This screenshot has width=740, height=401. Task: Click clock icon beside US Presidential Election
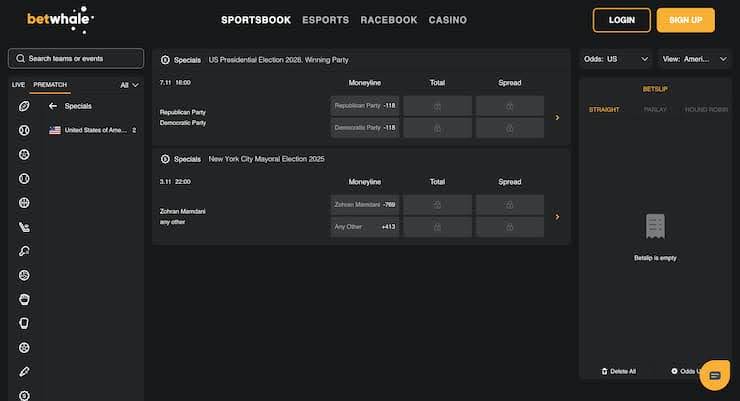point(165,60)
